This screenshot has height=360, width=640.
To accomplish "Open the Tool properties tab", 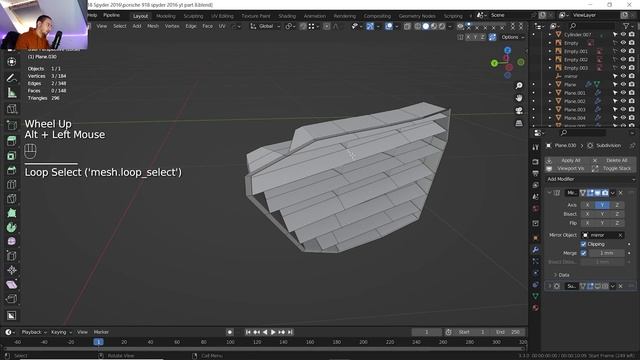I will click(536, 147).
